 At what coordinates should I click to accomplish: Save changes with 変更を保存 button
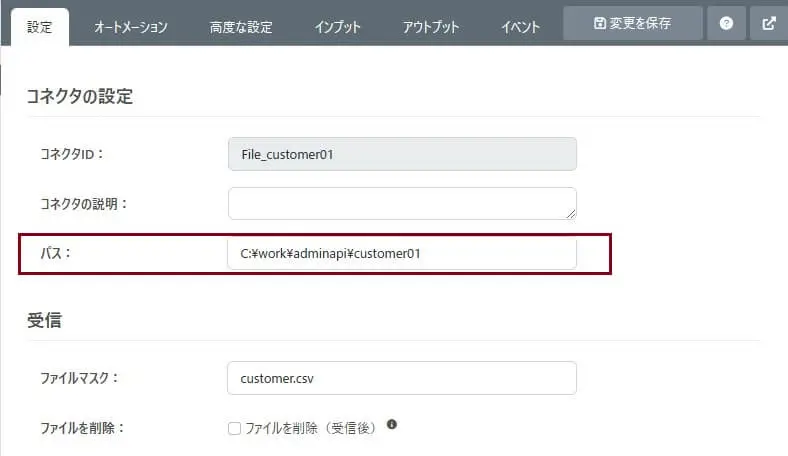[632, 23]
